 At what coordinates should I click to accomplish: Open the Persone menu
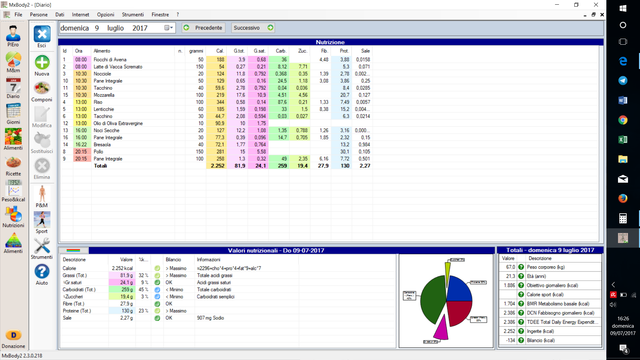[38, 14]
